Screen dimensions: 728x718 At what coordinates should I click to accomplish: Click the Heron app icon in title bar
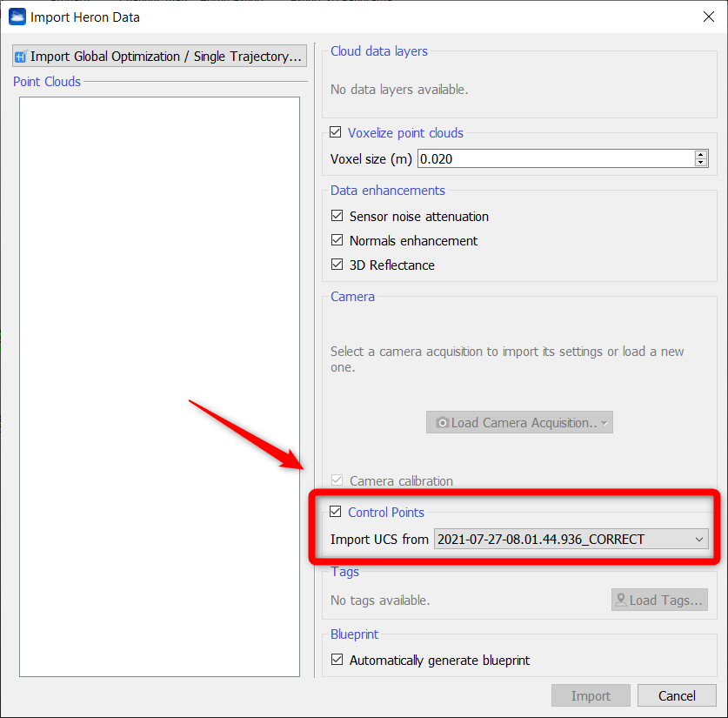pyautogui.click(x=17, y=17)
